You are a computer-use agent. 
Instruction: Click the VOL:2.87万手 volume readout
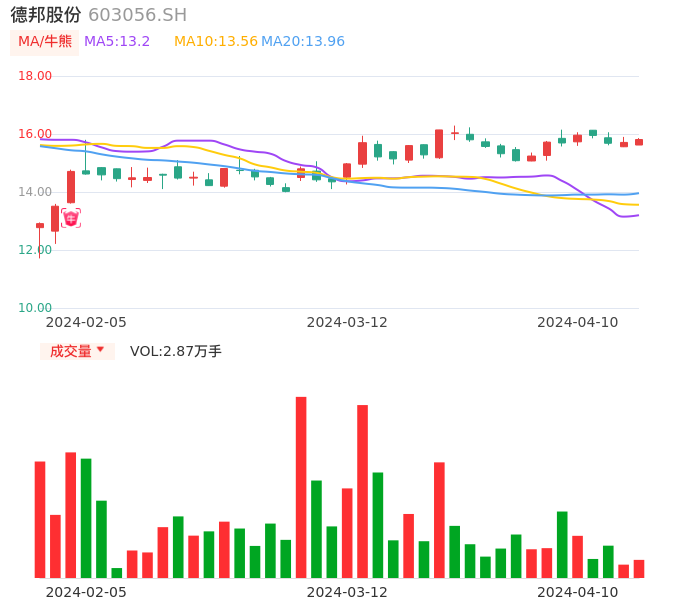176,351
